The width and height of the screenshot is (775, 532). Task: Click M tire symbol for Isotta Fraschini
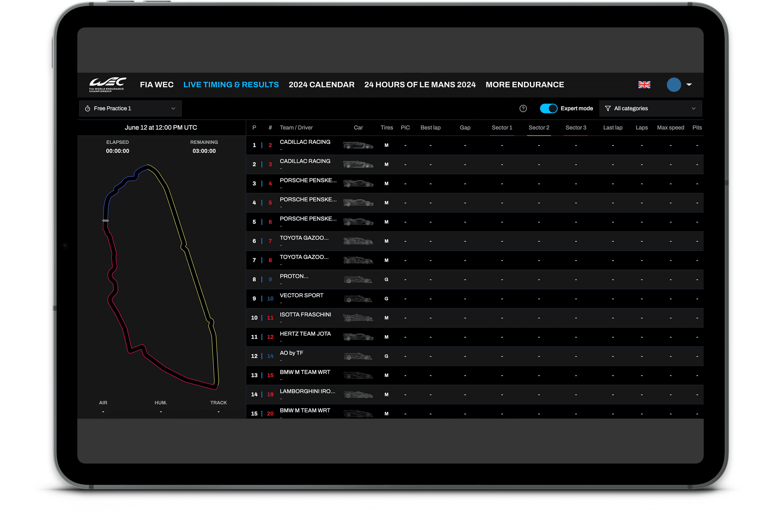coord(386,318)
